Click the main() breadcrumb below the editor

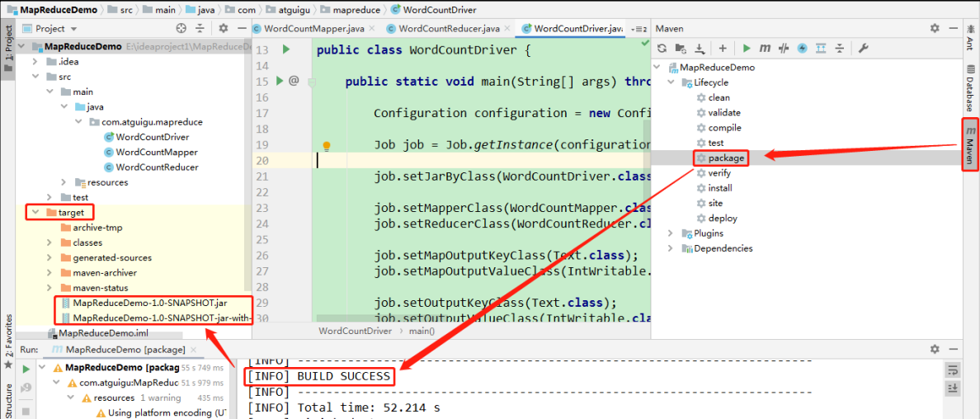click(x=421, y=331)
